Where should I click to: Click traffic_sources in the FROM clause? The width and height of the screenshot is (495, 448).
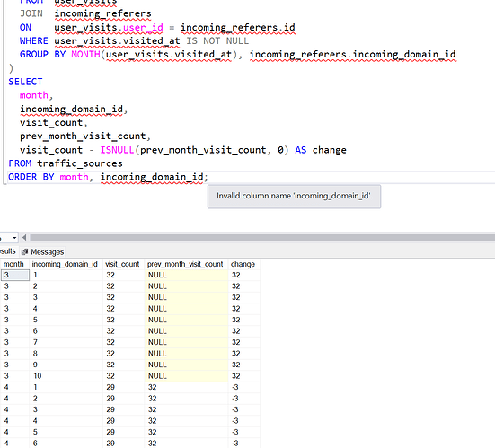(80, 163)
